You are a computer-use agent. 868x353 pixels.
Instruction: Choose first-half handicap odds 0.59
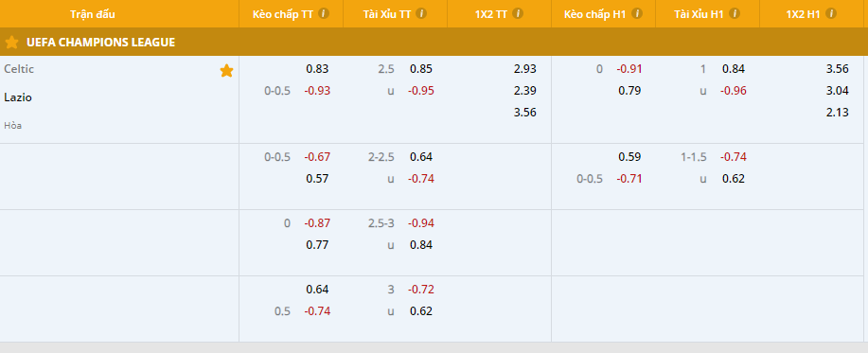(x=629, y=156)
